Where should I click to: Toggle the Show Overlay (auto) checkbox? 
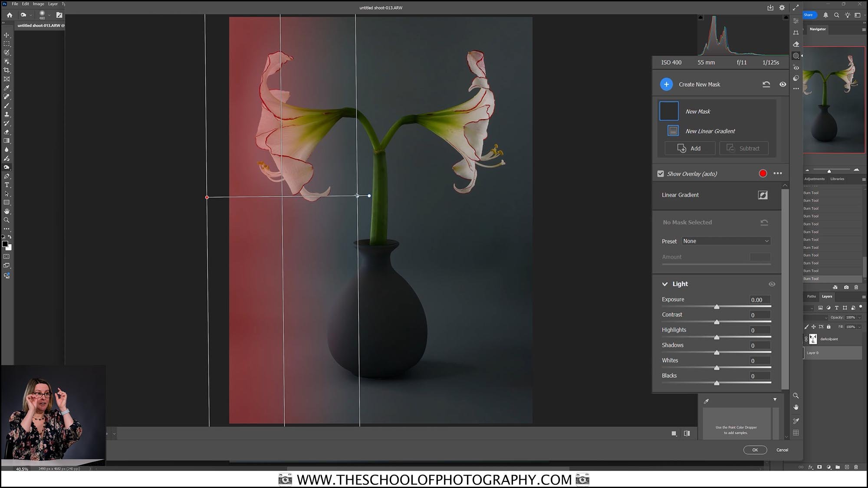661,174
